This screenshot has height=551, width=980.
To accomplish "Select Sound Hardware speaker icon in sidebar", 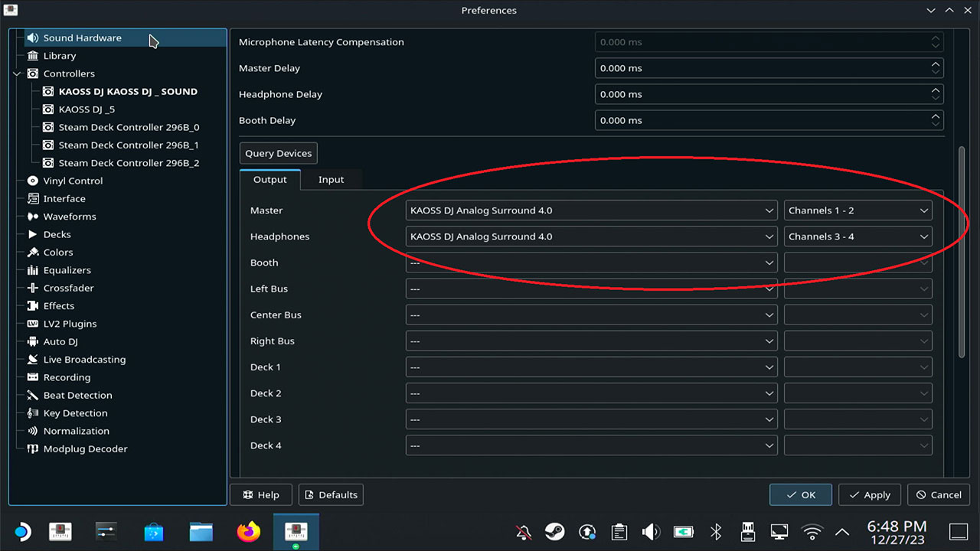I will click(x=32, y=37).
